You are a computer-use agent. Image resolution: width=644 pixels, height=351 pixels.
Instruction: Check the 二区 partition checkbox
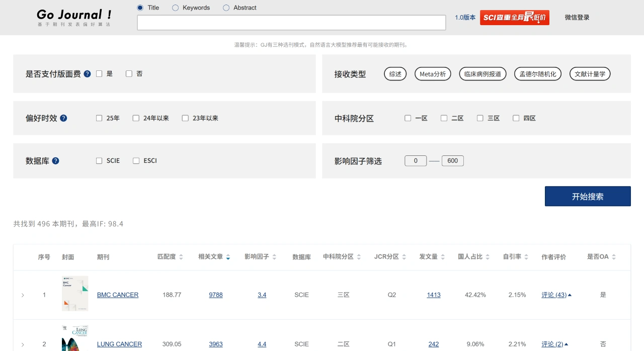444,118
